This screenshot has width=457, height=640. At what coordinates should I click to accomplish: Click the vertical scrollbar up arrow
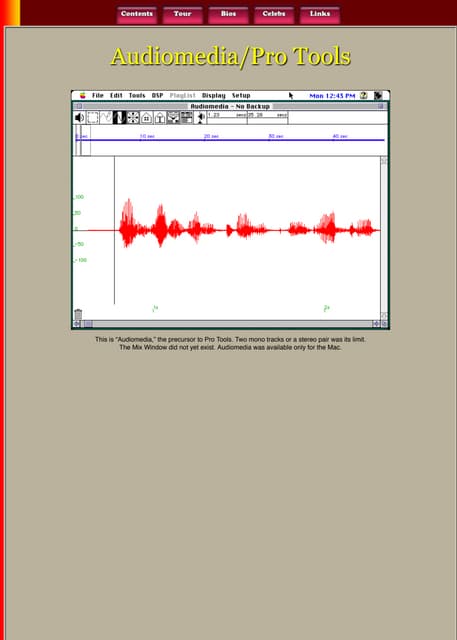tap(384, 160)
